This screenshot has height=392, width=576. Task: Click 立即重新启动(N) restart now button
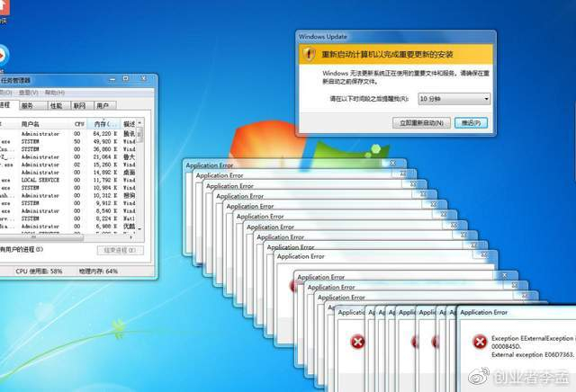(x=422, y=123)
